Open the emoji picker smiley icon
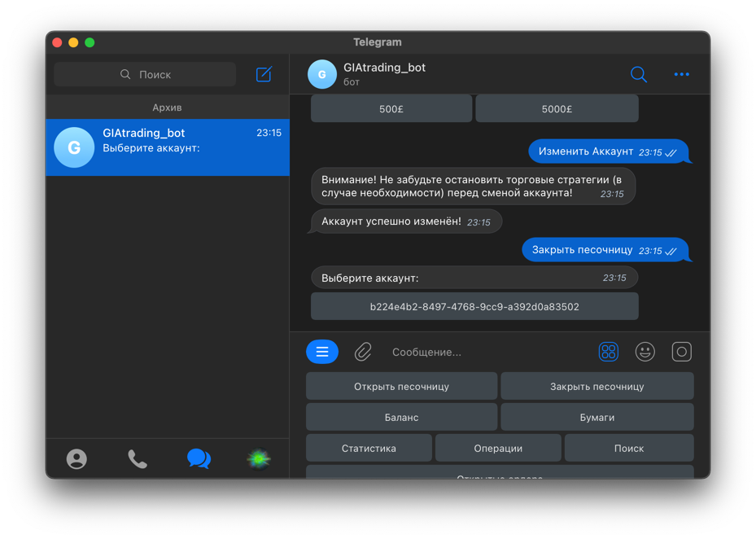The width and height of the screenshot is (756, 539). click(x=645, y=352)
